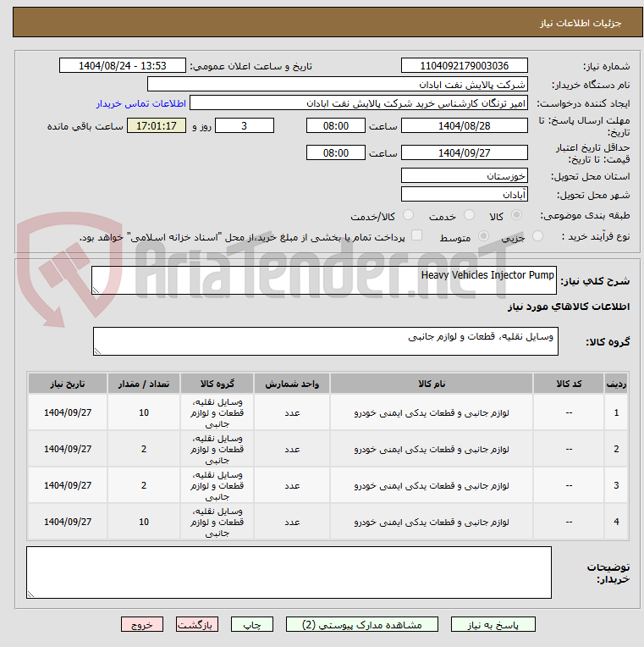Select the جزیی purchase type radio
Viewport: 644px width, 647px height.
tap(537, 236)
